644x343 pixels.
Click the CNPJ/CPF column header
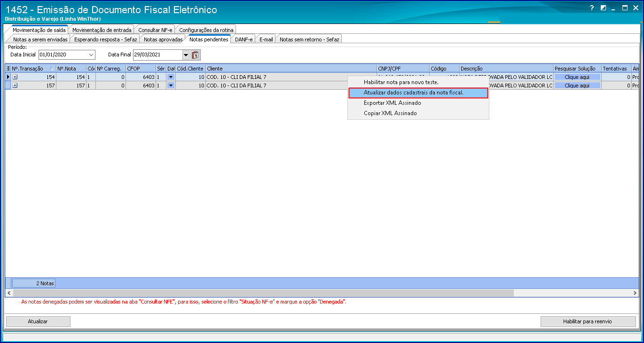tap(403, 69)
